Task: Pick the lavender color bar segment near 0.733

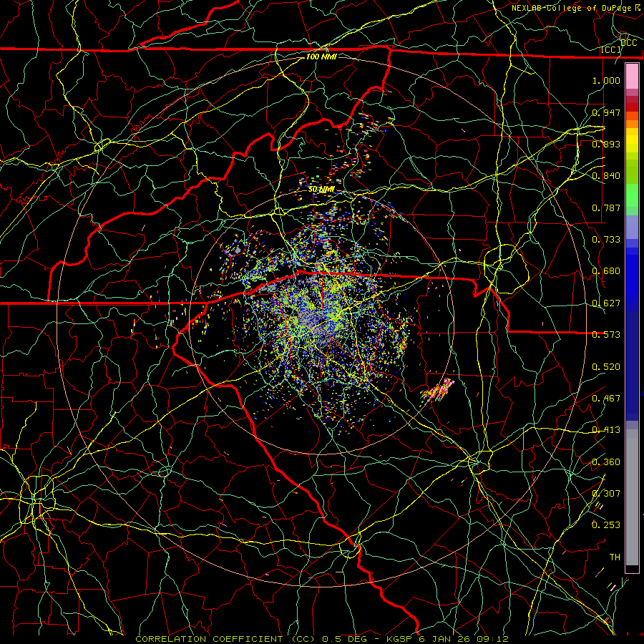Action: pos(632,227)
